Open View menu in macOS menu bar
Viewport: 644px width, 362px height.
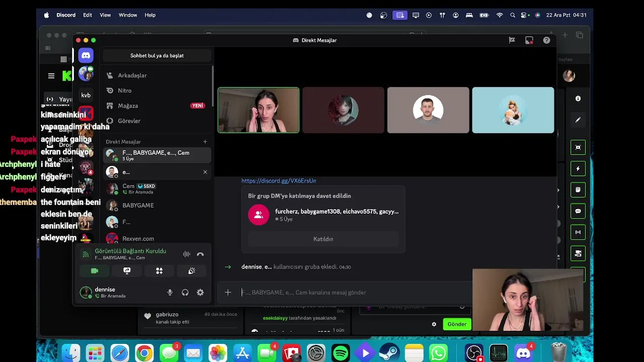coord(105,15)
